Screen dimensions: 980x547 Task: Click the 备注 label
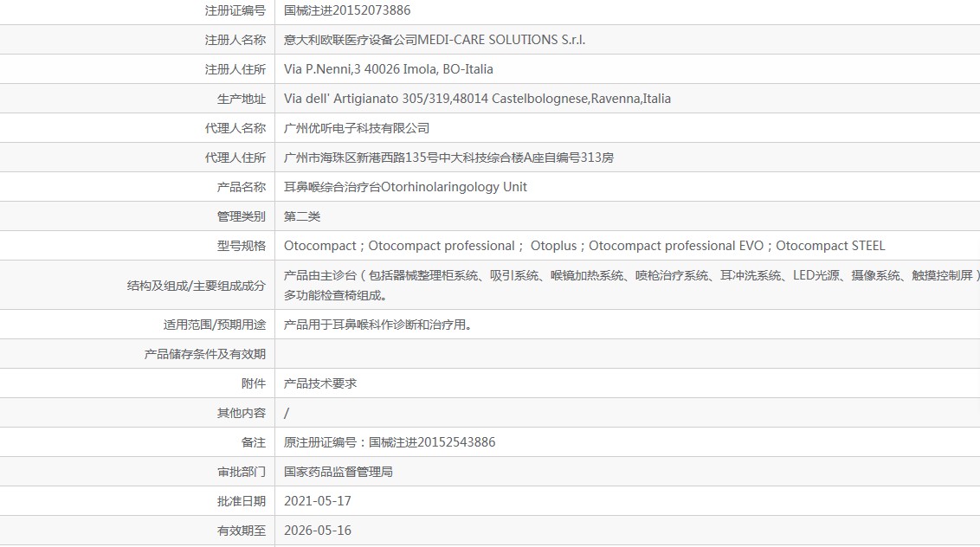click(253, 442)
